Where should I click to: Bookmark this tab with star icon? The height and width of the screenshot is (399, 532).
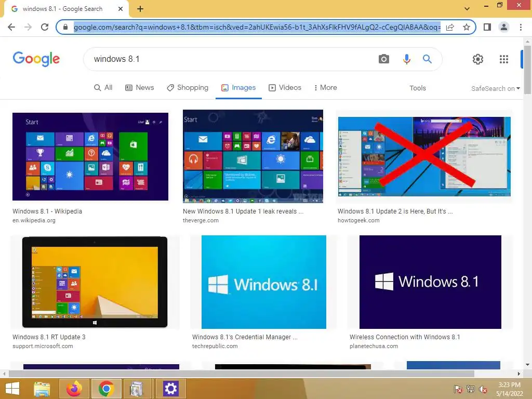coord(467,27)
